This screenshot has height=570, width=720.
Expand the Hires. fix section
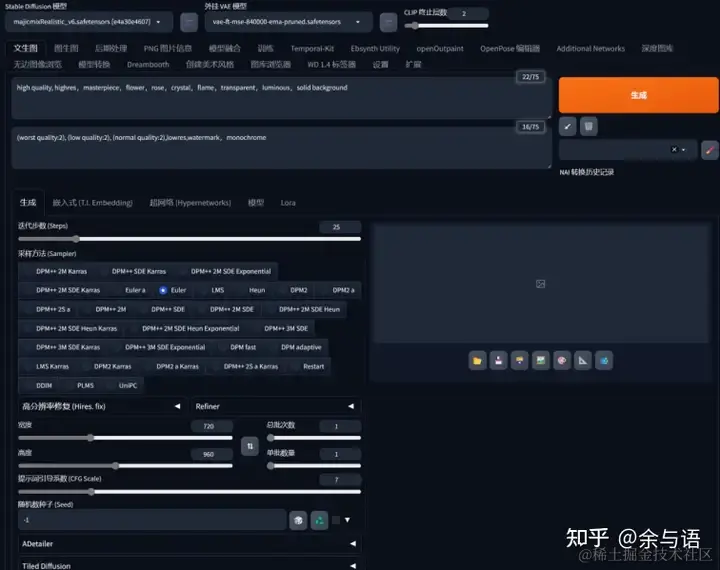coord(102,406)
